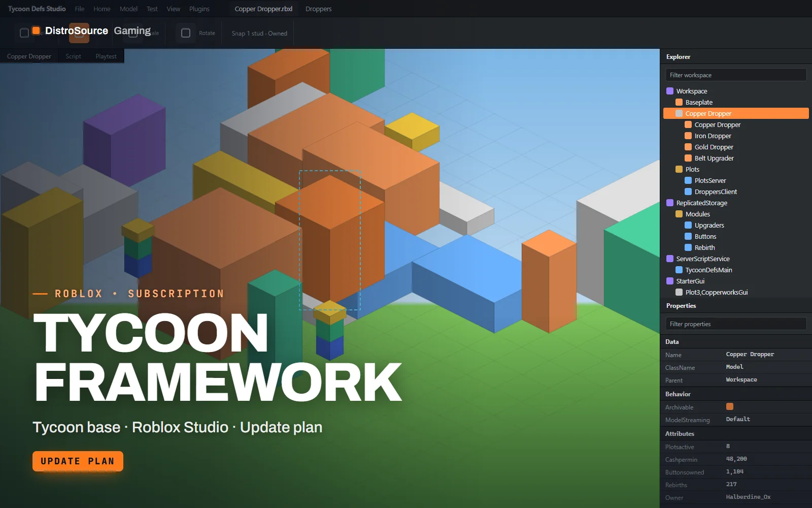Open the File menu
The image size is (812, 508).
click(80, 9)
